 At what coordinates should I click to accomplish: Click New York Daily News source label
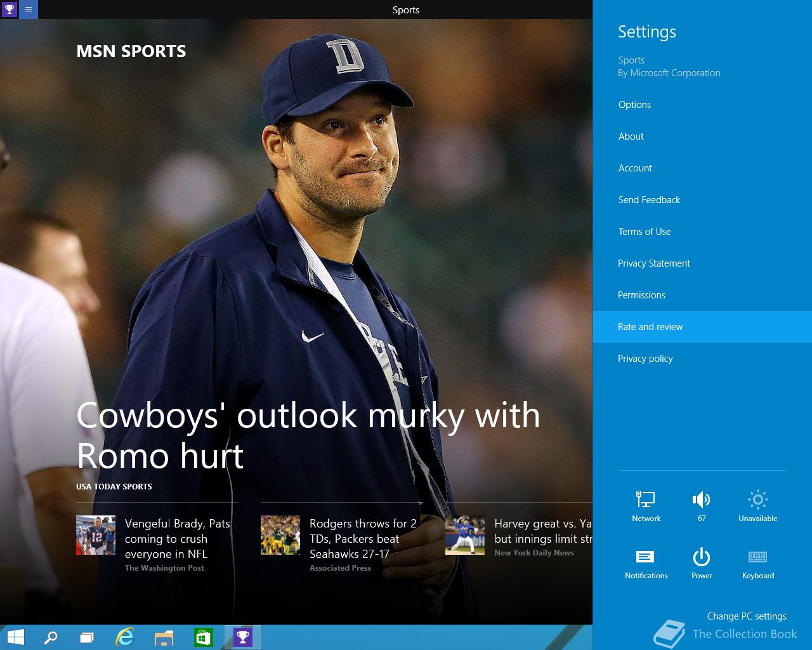534,553
